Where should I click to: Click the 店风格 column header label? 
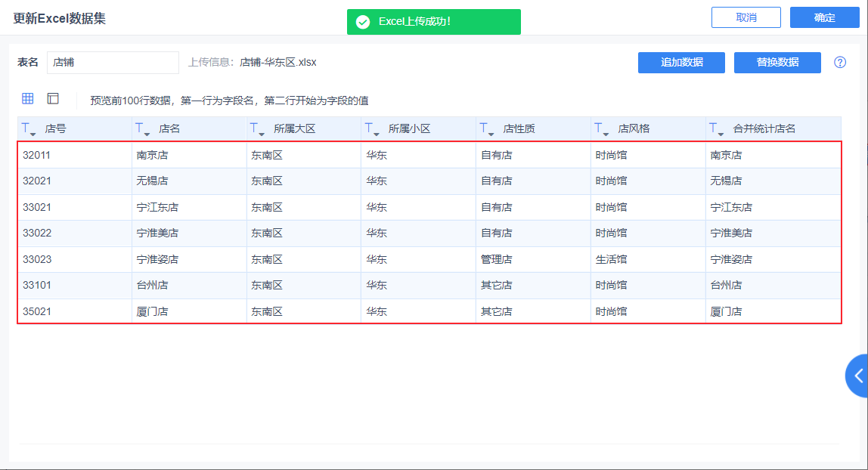pos(634,129)
